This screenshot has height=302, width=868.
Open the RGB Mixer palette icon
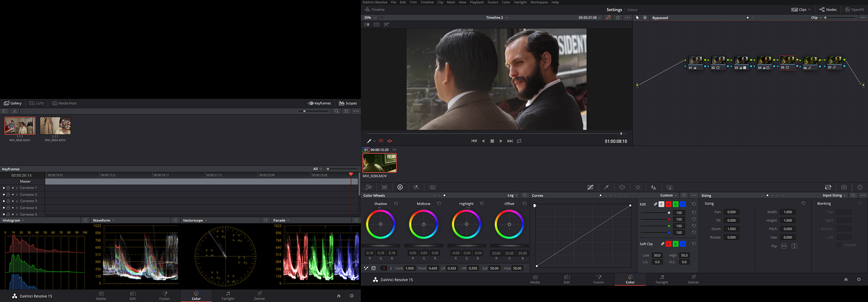pos(416,187)
